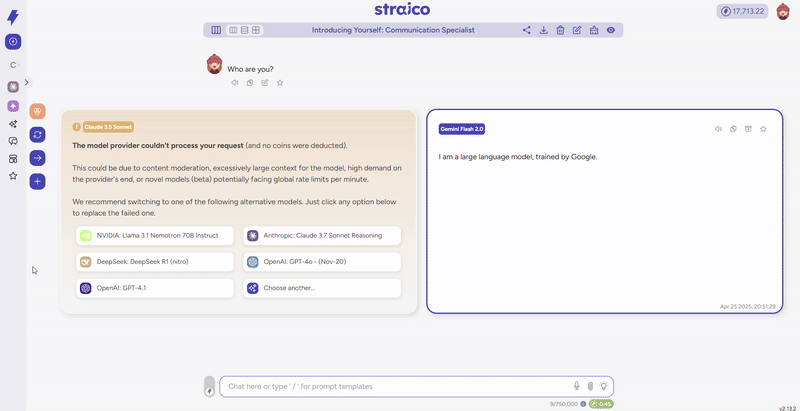Click the archive box icon on the Gemini response

tap(748, 129)
